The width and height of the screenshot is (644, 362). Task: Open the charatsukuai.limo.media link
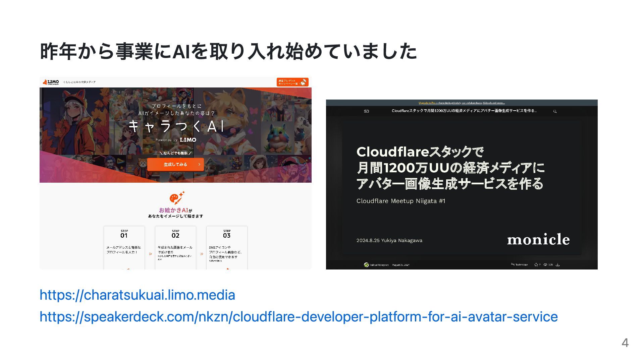[x=137, y=295]
